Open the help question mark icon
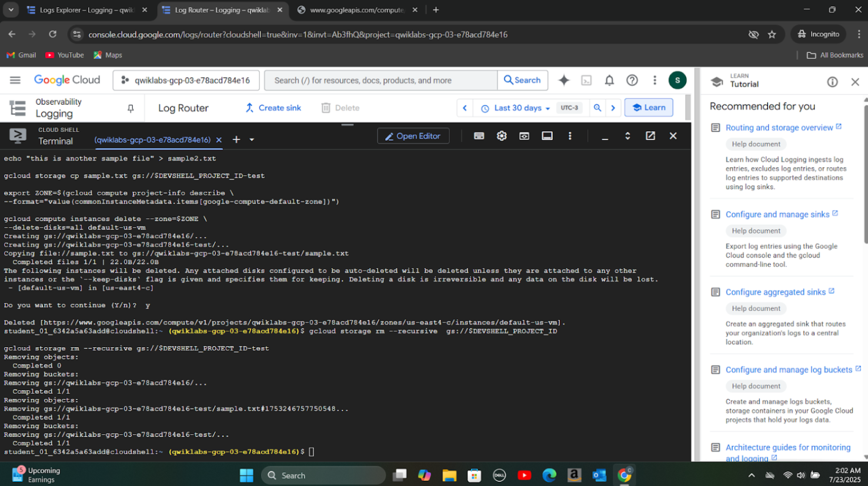This screenshot has height=486, width=868. pyautogui.click(x=632, y=81)
